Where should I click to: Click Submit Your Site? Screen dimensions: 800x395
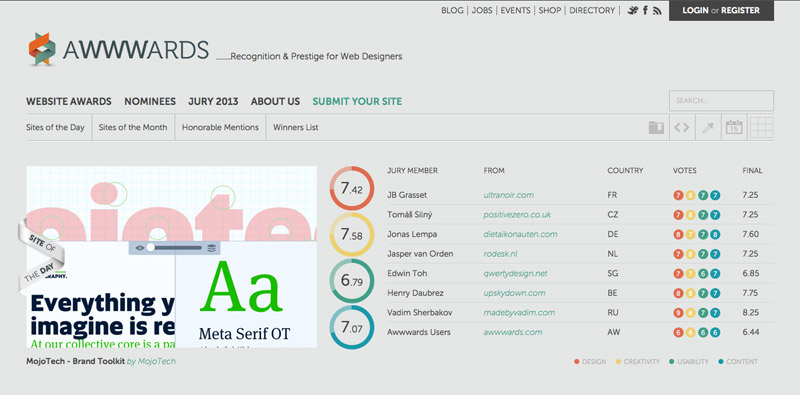[x=357, y=102]
